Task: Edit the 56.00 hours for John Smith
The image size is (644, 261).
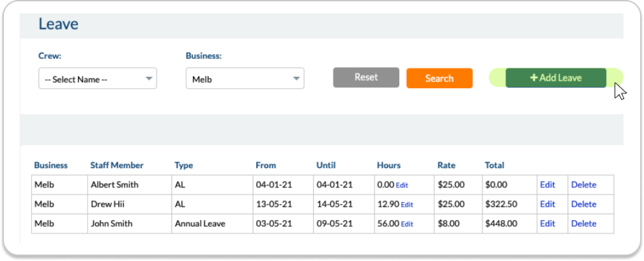Action: [407, 224]
